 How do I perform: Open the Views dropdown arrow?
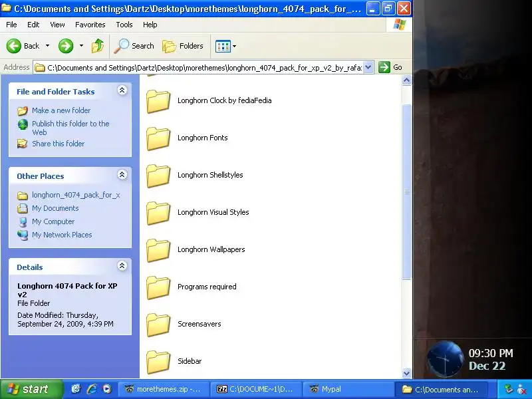(235, 46)
